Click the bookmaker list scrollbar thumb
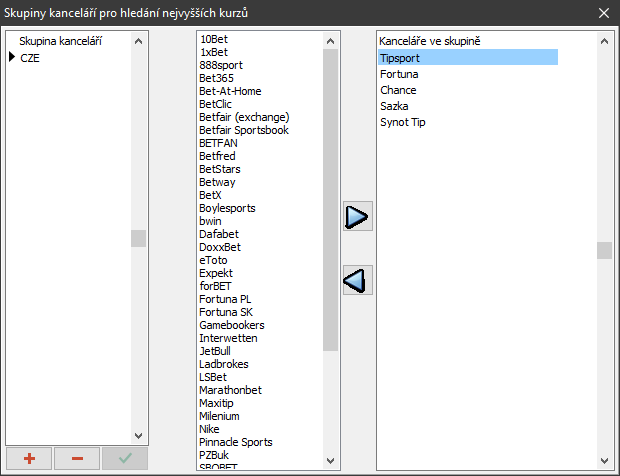Image resolution: width=620 pixels, height=476 pixels. (331, 200)
